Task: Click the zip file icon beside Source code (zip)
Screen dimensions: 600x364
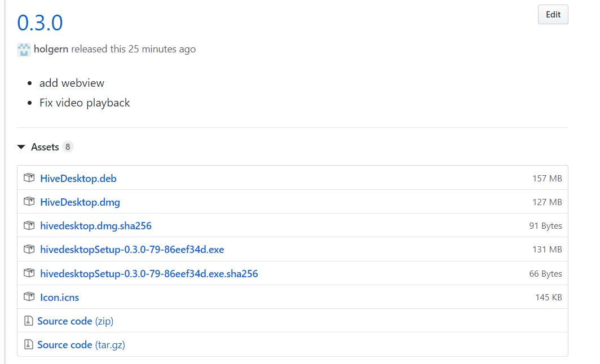Action: (28, 321)
